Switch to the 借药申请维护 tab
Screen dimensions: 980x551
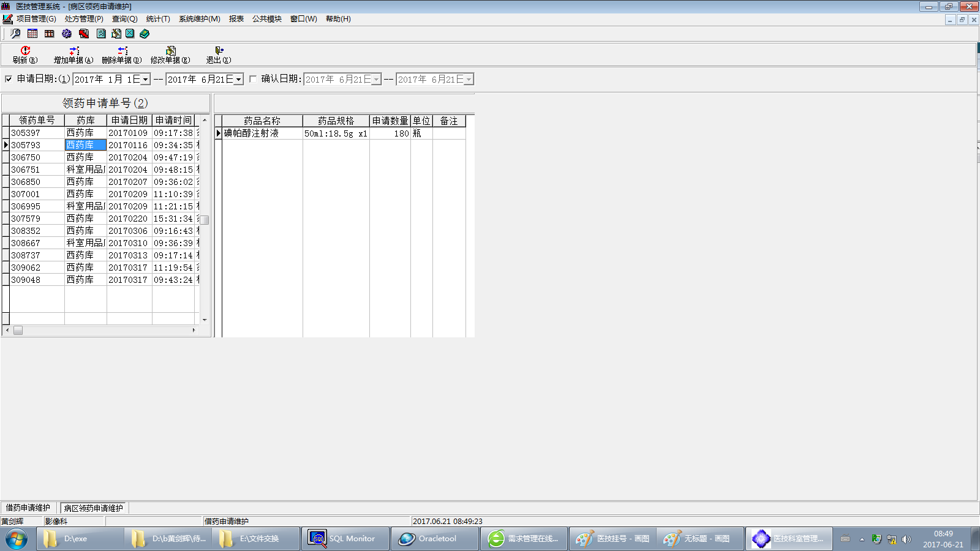click(28, 508)
